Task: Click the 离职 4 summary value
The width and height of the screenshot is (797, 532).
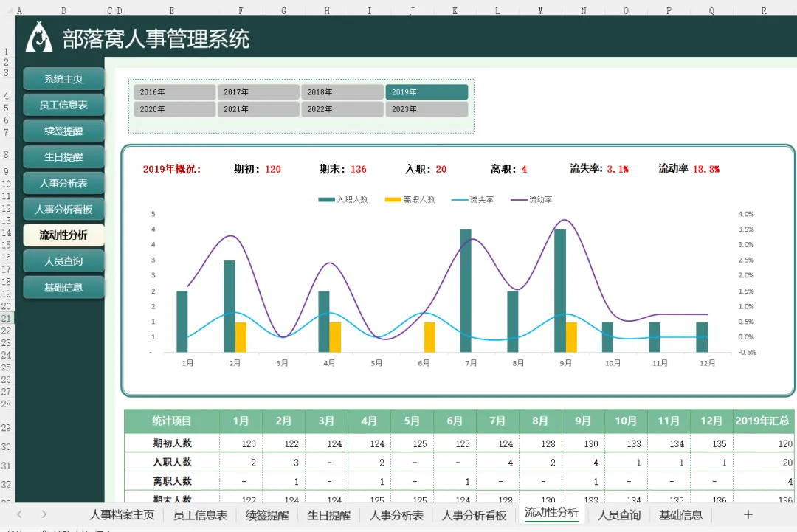Action: (x=508, y=169)
